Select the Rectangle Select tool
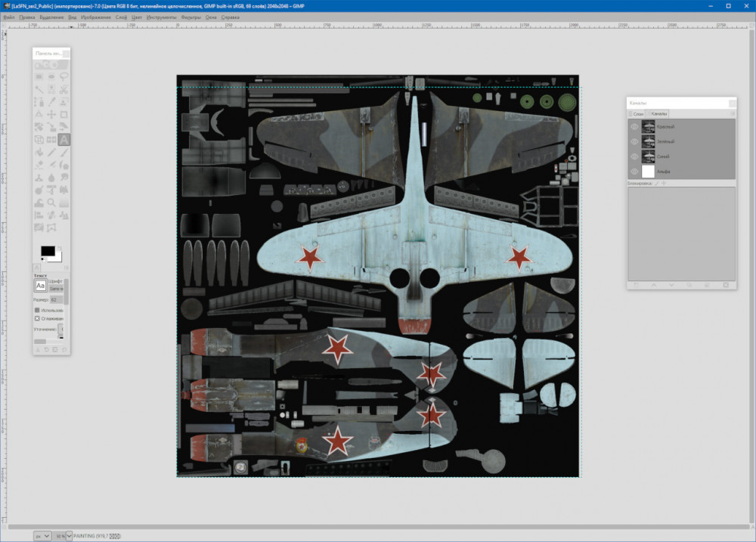 (x=39, y=76)
